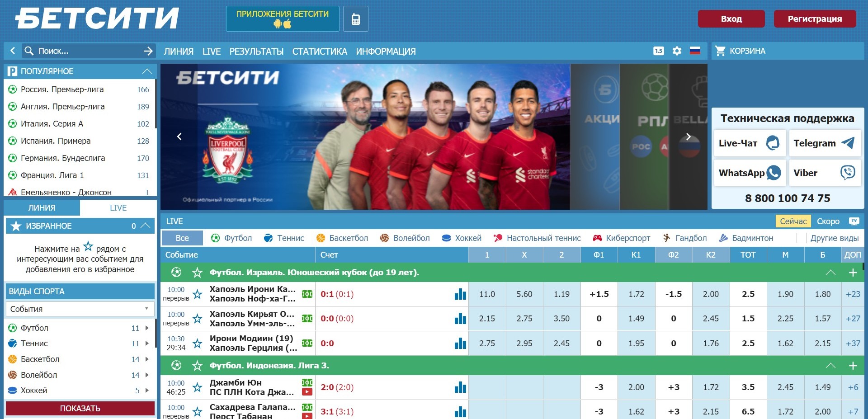Screen dimensions: 868x419
Task: Click the Вход login button
Action: click(x=731, y=19)
